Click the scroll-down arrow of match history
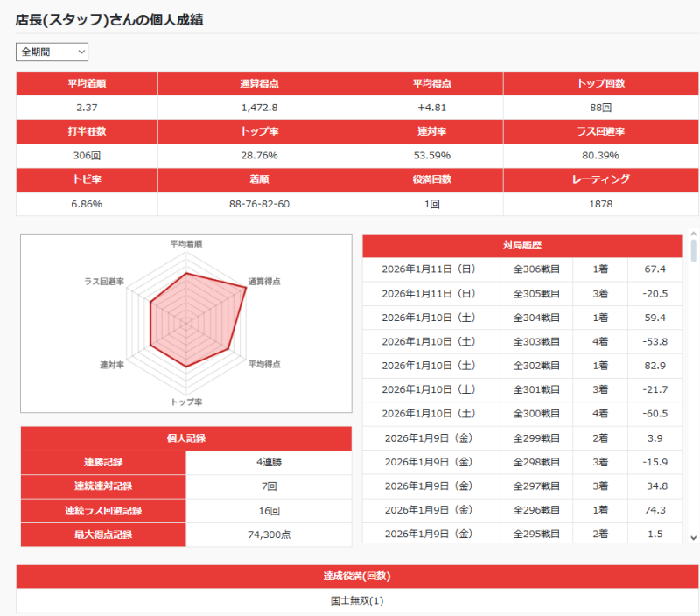 point(693,537)
